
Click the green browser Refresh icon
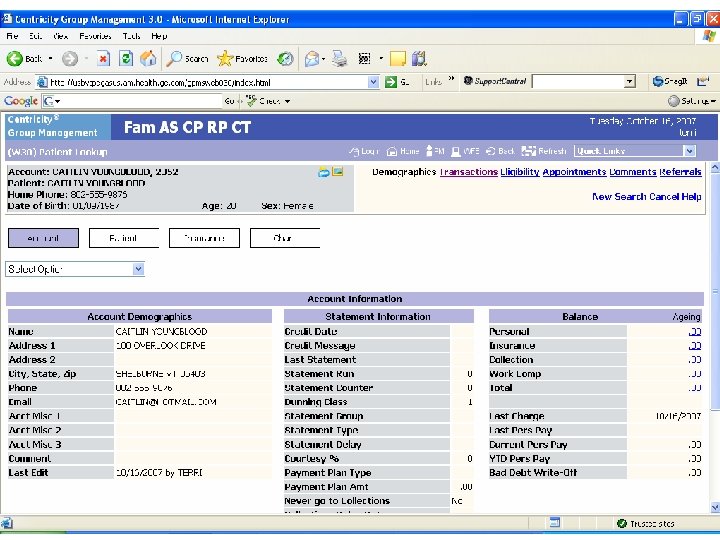pyautogui.click(x=126, y=59)
